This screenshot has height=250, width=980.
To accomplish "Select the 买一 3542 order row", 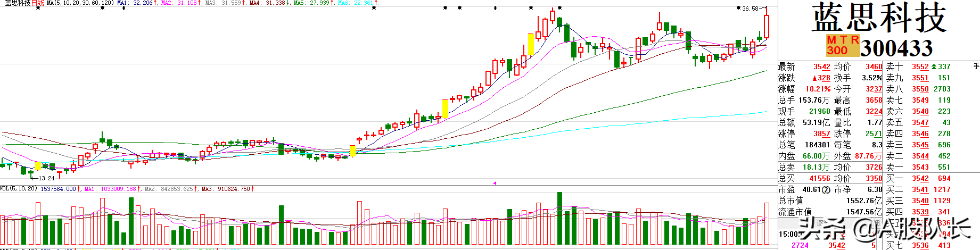I will click(x=918, y=178).
